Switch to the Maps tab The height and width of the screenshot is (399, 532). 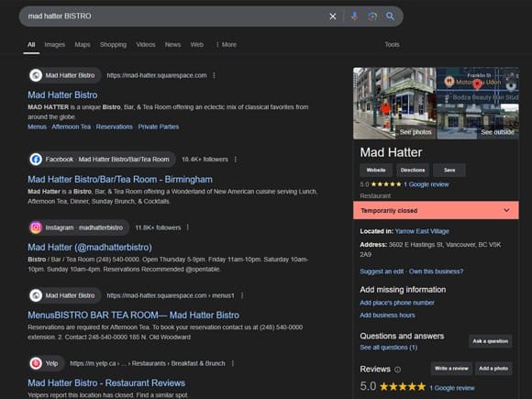click(x=83, y=45)
